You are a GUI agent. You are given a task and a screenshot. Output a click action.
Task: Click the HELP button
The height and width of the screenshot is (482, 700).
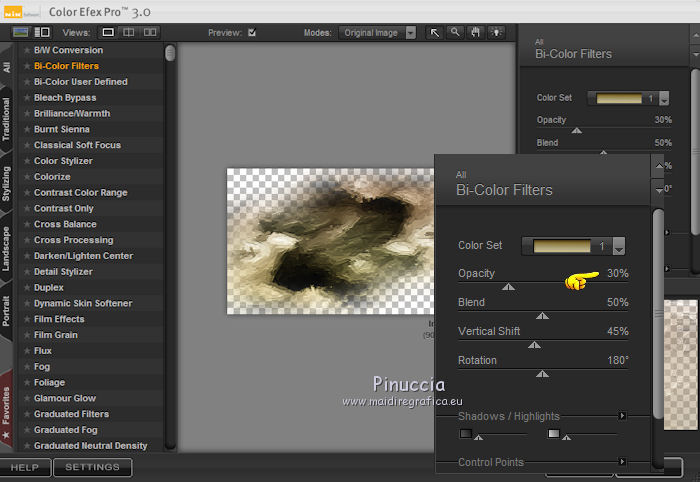click(25, 467)
